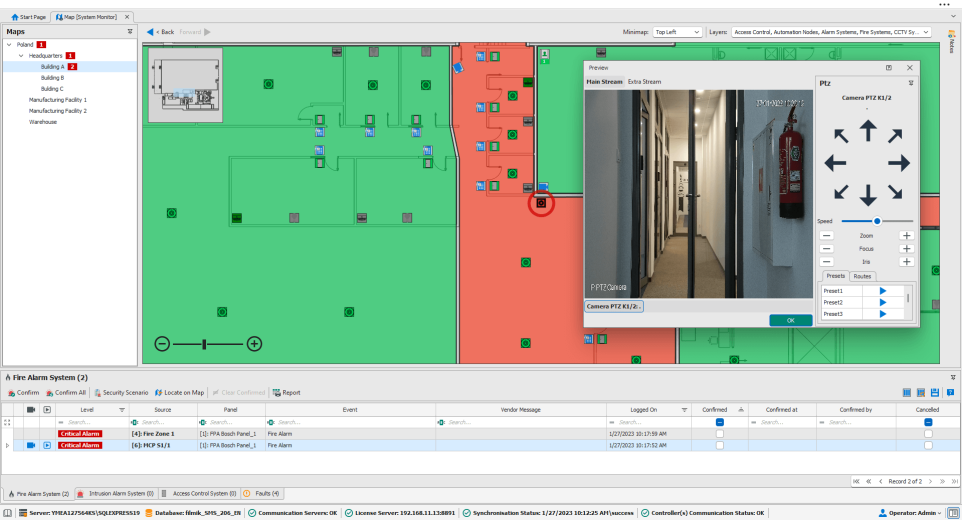Image resolution: width=962 pixels, height=520 pixels.
Task: Pan PTZ camera up with up arrow
Action: [x=868, y=131]
